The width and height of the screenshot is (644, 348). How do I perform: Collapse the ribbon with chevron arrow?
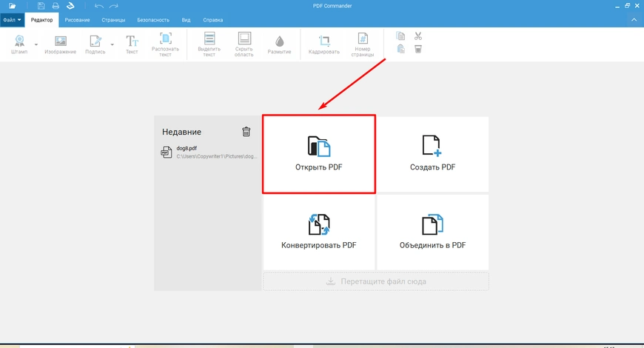[x=634, y=20]
